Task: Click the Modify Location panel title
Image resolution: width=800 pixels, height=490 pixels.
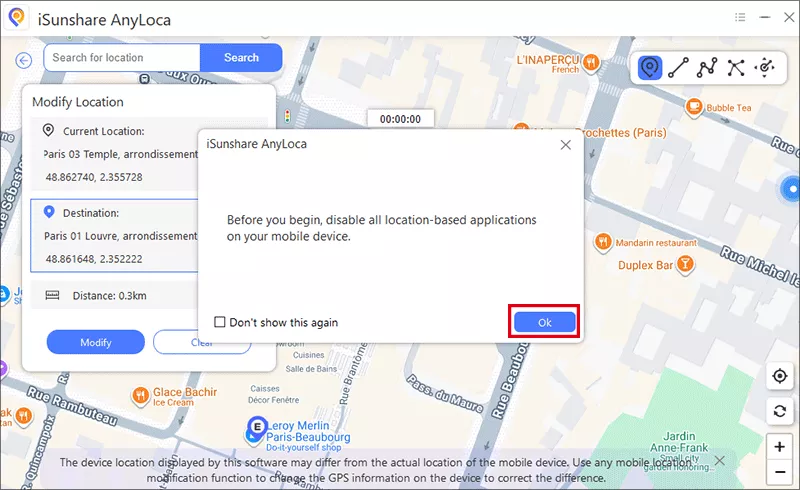Action: [x=78, y=102]
